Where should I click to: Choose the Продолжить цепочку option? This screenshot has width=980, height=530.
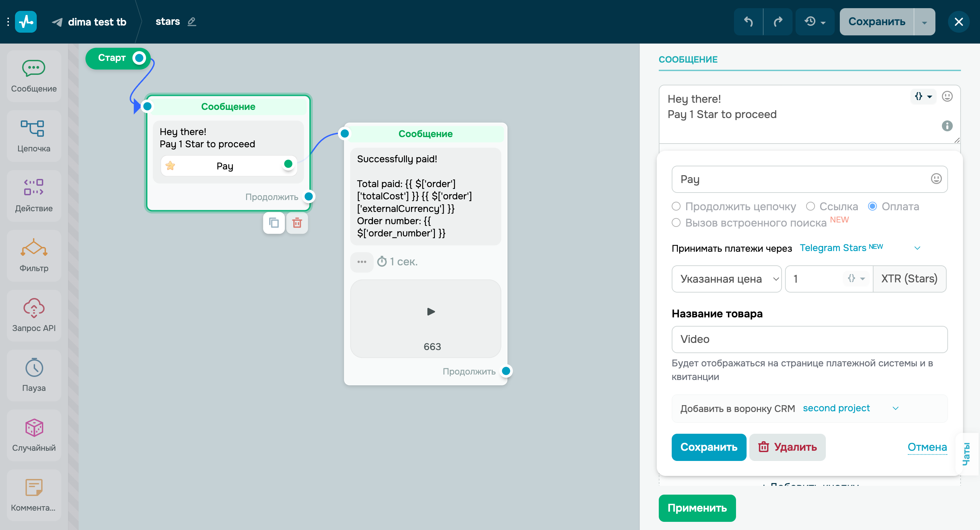click(676, 206)
